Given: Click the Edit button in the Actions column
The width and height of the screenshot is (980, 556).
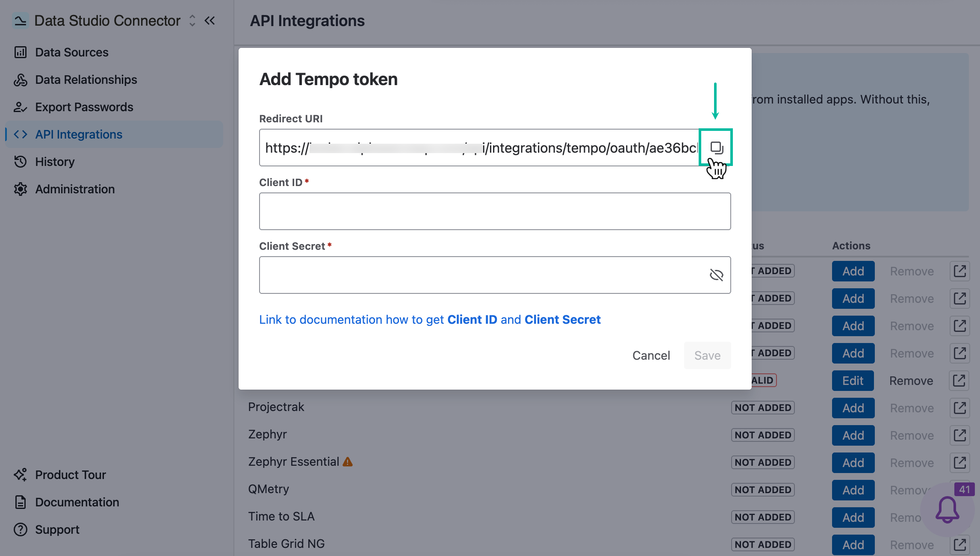Looking at the screenshot, I should 853,381.
